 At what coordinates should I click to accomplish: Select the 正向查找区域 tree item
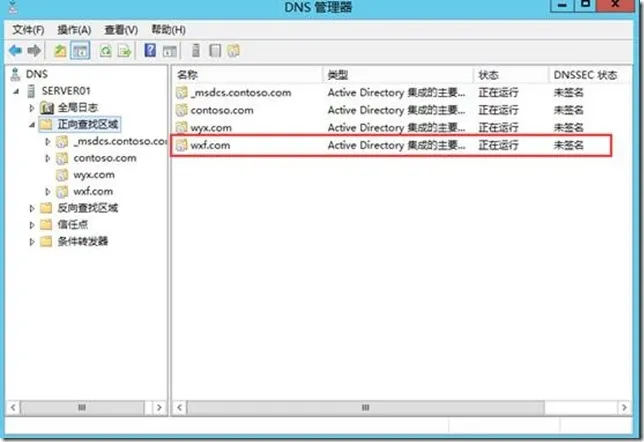87,124
